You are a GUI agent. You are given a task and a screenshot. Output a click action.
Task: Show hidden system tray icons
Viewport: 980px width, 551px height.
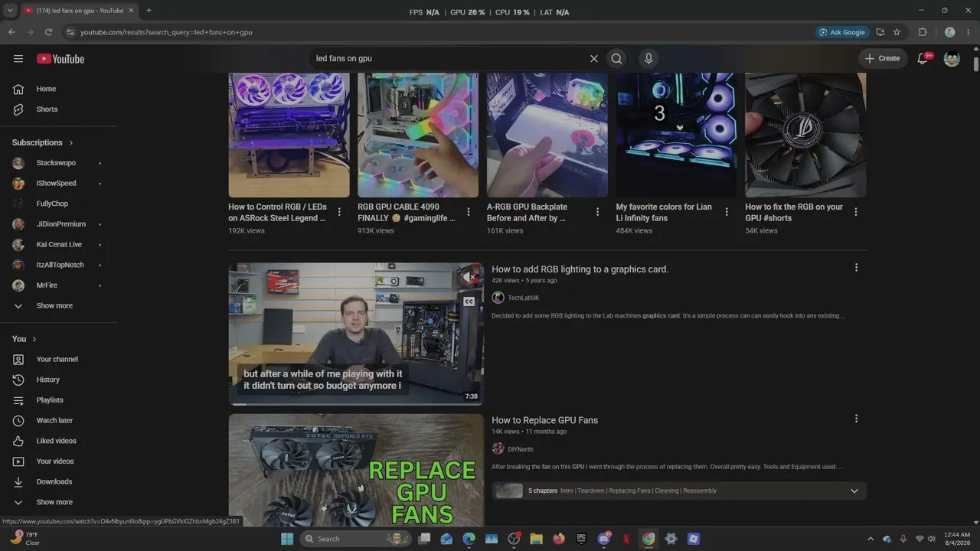pyautogui.click(x=870, y=539)
